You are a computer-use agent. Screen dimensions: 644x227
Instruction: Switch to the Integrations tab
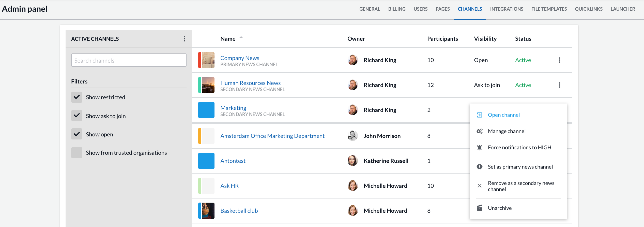(507, 9)
